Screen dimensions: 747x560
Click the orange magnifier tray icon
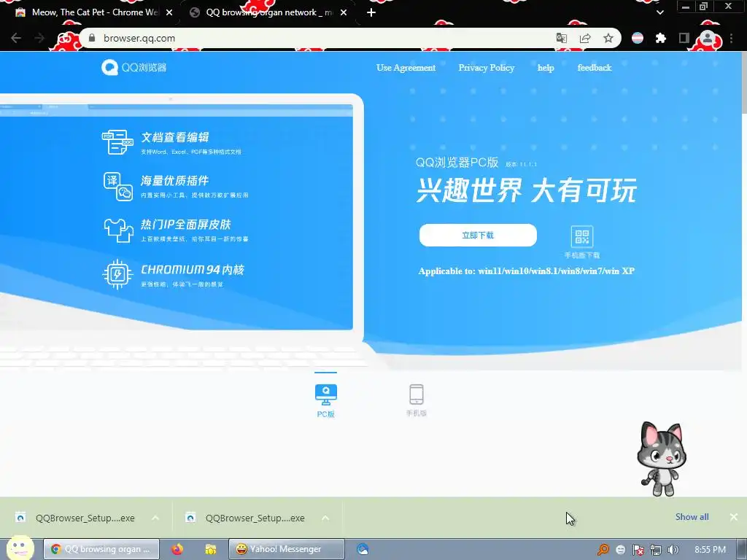[x=603, y=550]
